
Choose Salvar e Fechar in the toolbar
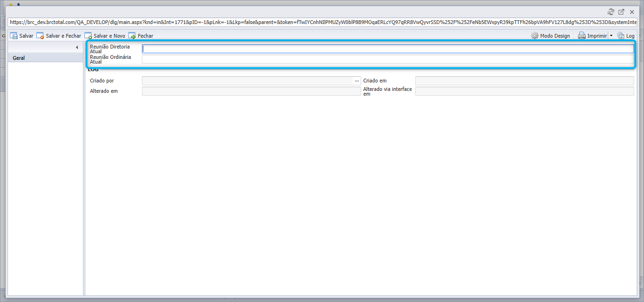pyautogui.click(x=59, y=36)
